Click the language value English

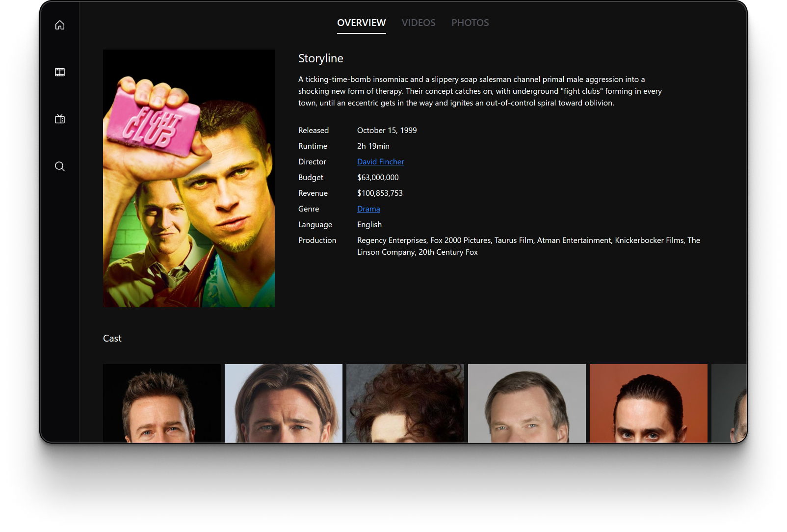(369, 225)
